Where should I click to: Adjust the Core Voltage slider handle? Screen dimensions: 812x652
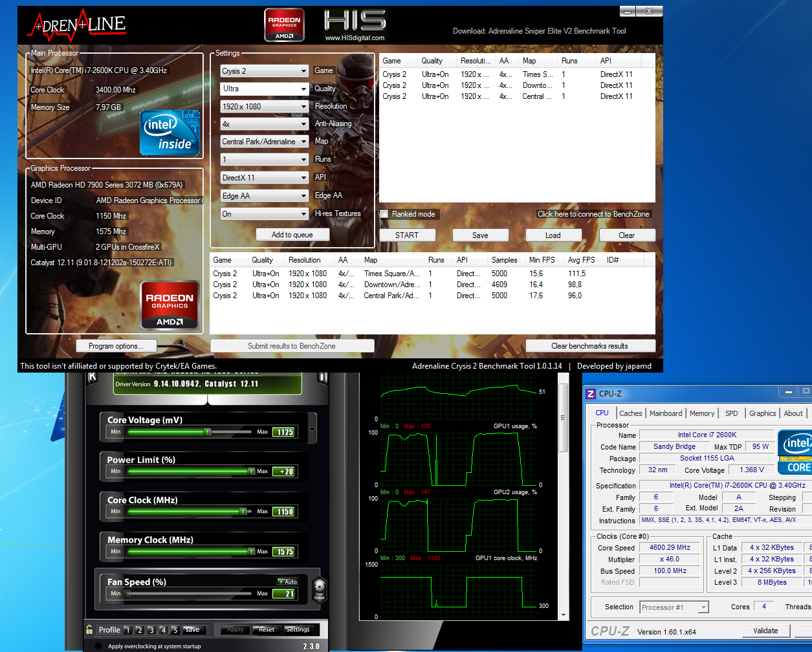click(208, 431)
